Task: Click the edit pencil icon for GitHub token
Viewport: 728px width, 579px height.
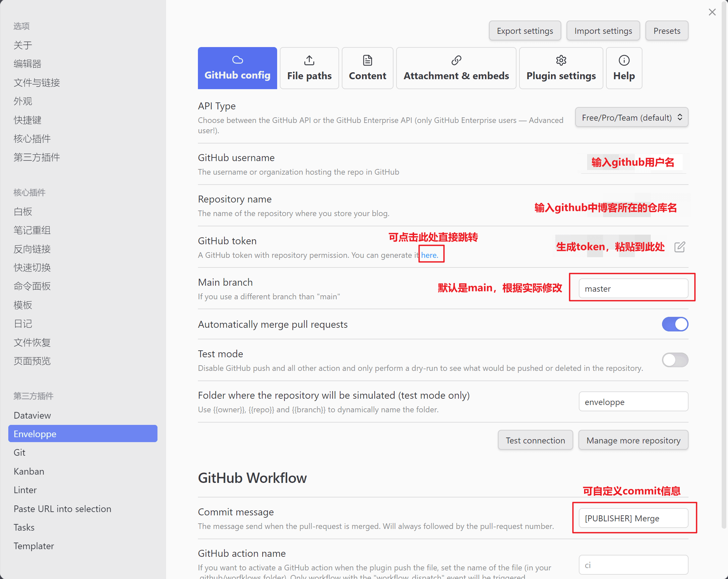Action: 679,247
